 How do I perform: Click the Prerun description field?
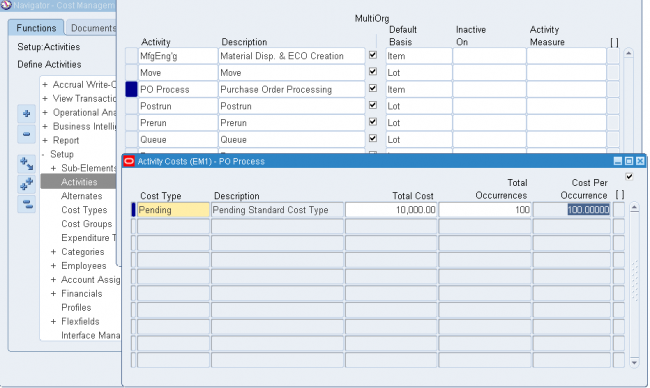(x=291, y=123)
